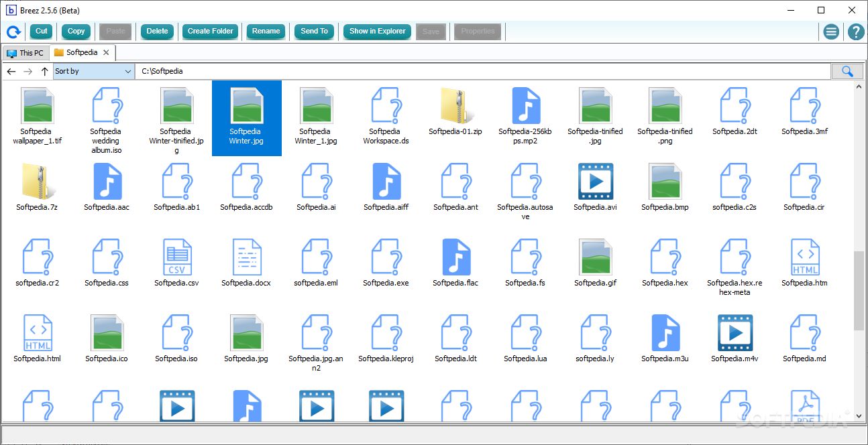Select the Softpedia.avi video icon

(x=596, y=182)
